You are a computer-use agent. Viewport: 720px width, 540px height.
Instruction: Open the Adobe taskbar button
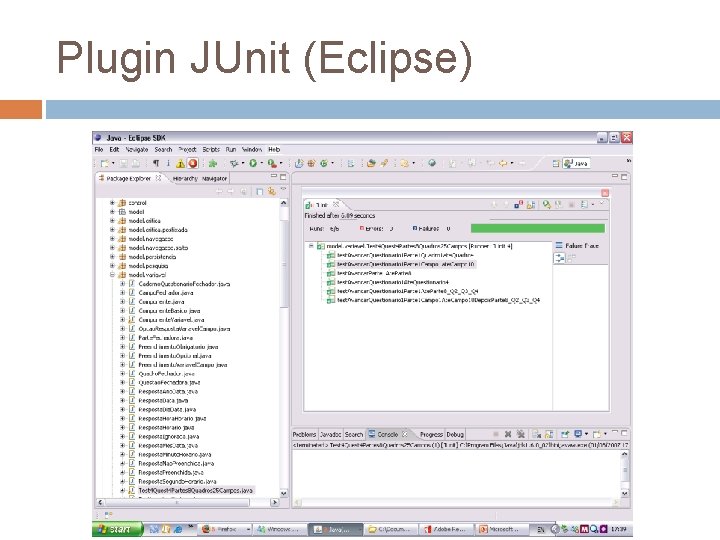(x=444, y=529)
